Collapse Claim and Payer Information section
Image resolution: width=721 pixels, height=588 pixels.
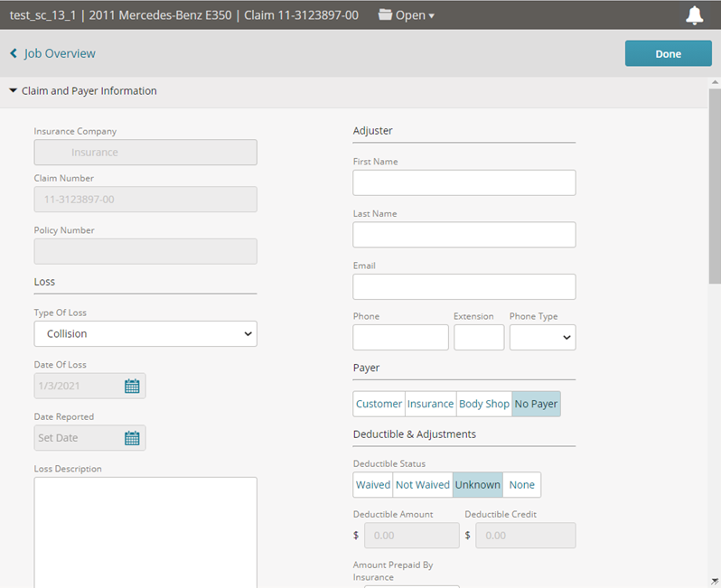[x=14, y=91]
